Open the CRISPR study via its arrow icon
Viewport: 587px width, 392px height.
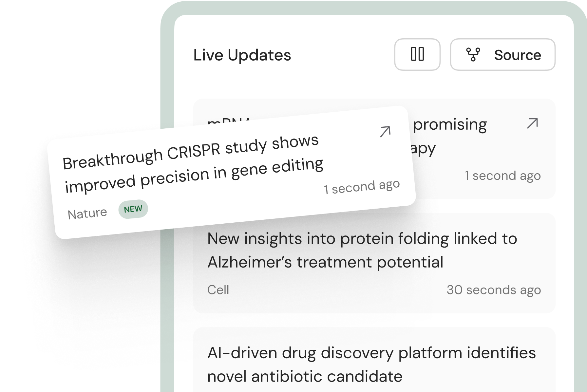click(x=385, y=132)
